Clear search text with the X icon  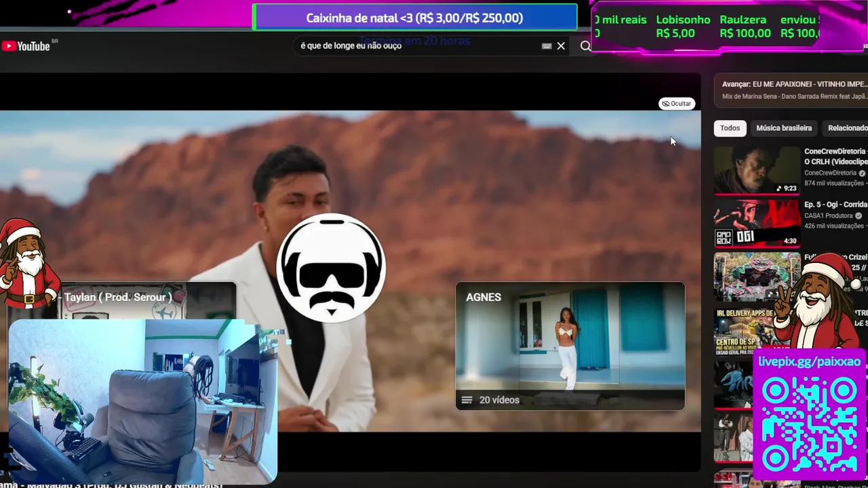tap(561, 46)
